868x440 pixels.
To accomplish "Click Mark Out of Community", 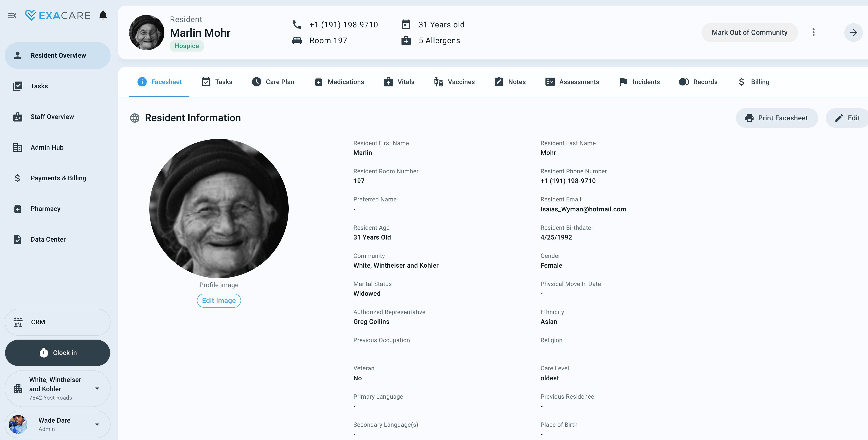I will tap(749, 32).
